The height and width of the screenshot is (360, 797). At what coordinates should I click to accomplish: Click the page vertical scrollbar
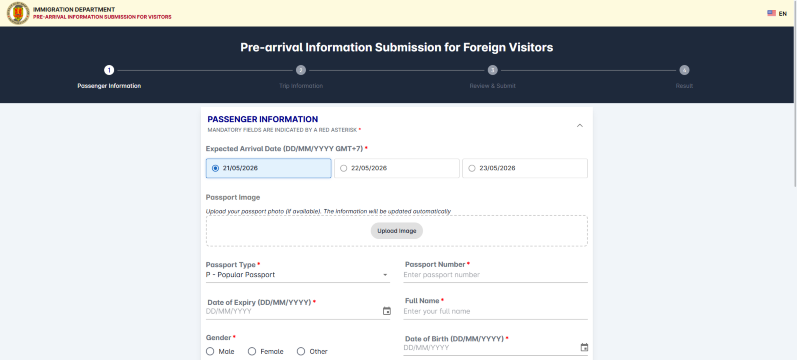click(x=794, y=94)
